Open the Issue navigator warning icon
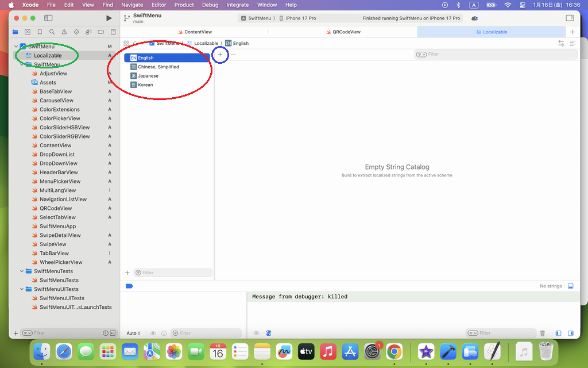The image size is (588, 368). [64, 32]
